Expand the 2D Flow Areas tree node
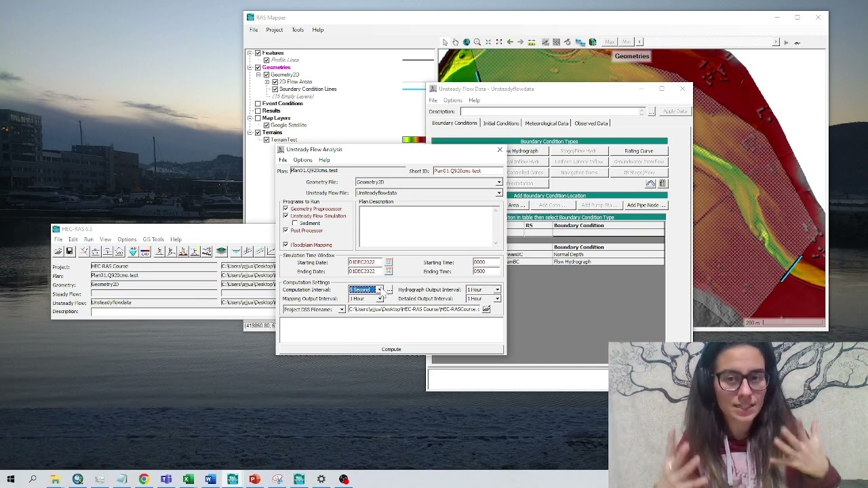 267,82
